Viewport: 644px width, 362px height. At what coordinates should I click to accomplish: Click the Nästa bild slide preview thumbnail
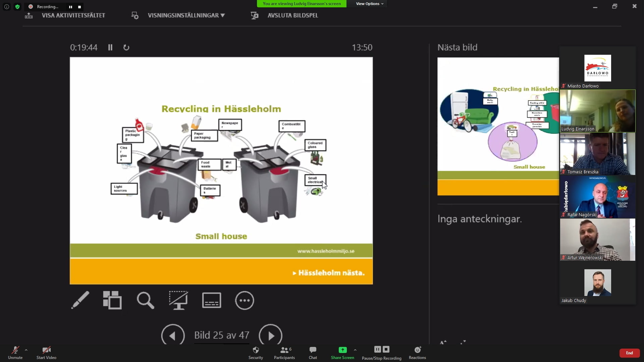[x=498, y=126]
